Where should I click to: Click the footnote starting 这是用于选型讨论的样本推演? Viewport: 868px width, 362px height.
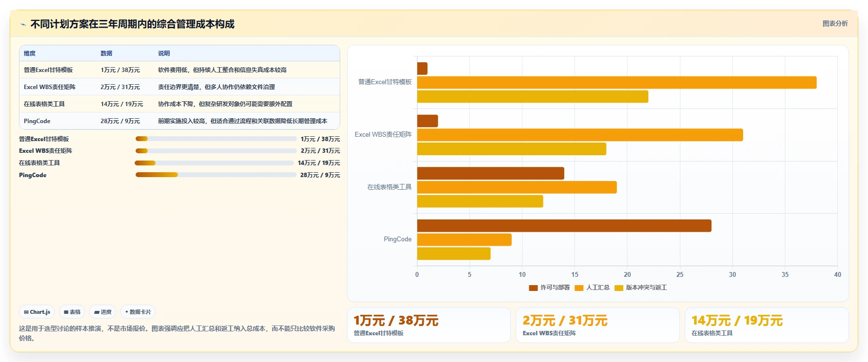(177, 333)
